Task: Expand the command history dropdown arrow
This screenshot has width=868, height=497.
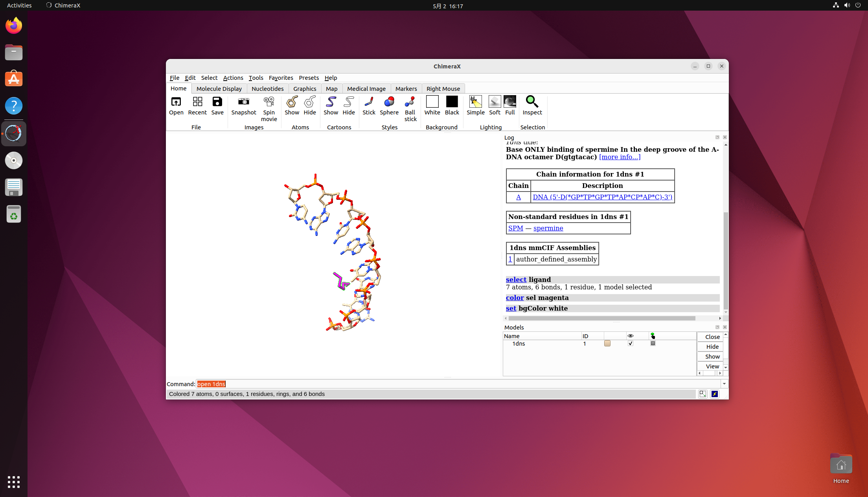Action: (x=724, y=384)
